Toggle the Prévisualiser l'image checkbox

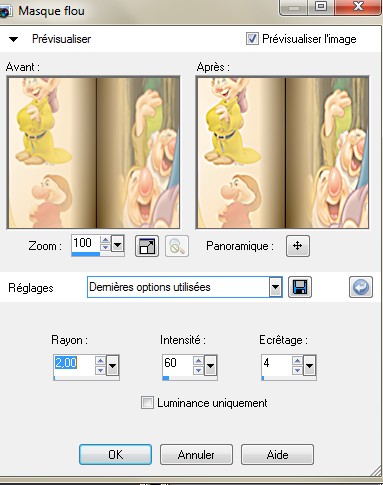point(252,39)
